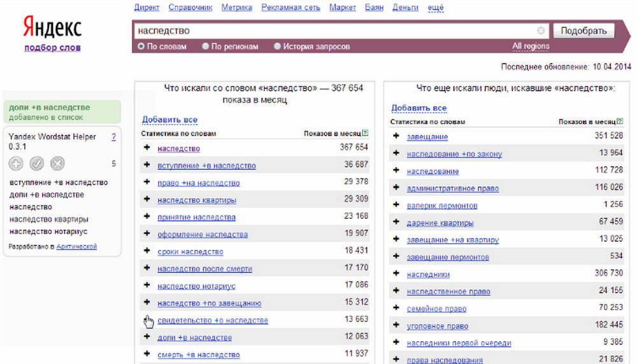Add 'валерик лермонтов' via plus icon
Viewport: 637px width, 364px height.
396,204
